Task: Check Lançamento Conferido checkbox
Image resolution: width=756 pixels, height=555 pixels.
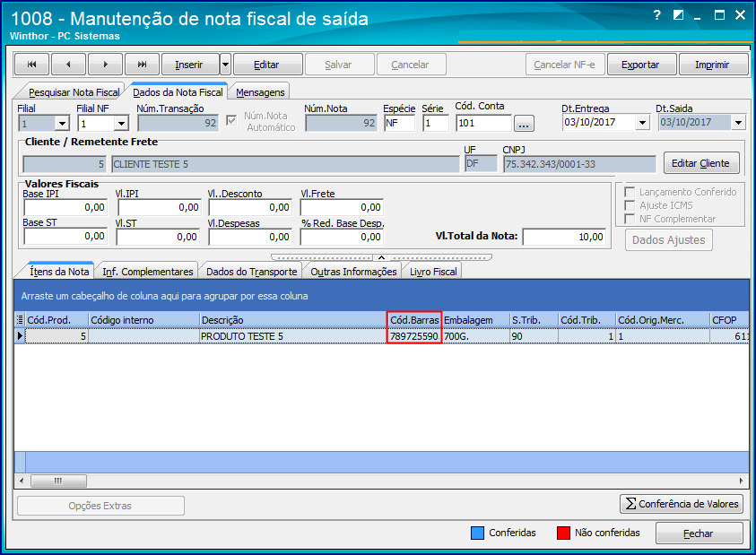Action: tap(630, 192)
